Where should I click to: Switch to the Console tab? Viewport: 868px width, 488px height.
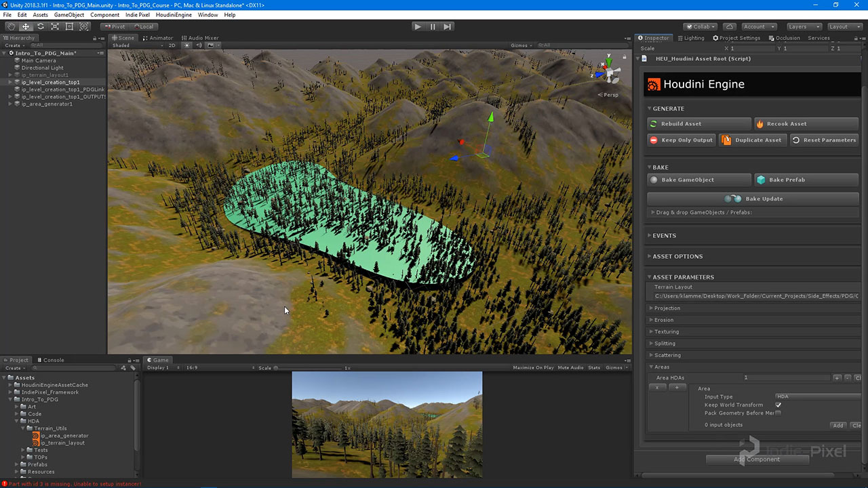(x=51, y=360)
